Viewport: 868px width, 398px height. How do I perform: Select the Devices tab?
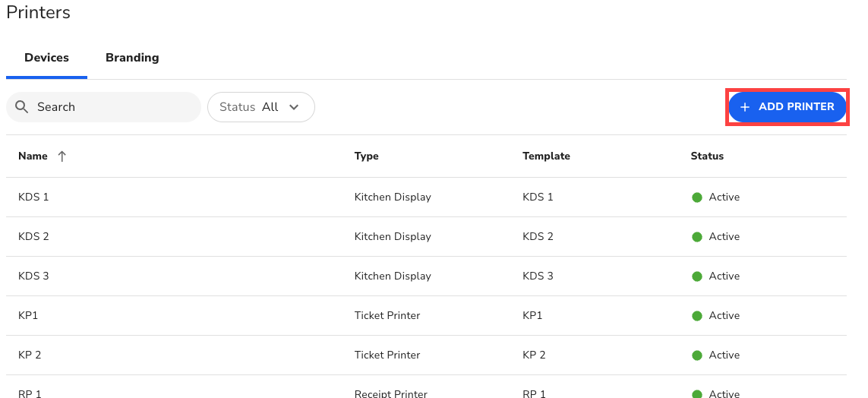click(x=46, y=58)
